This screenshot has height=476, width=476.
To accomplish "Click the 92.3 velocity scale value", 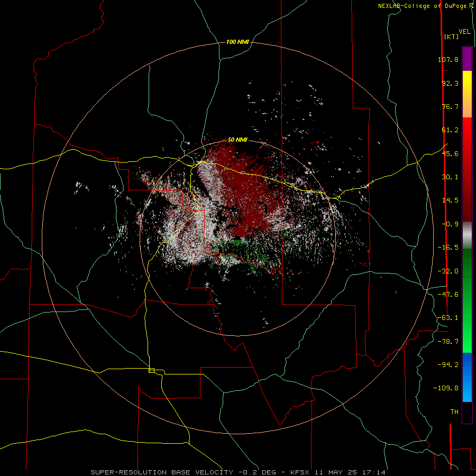I will pyautogui.click(x=450, y=83).
